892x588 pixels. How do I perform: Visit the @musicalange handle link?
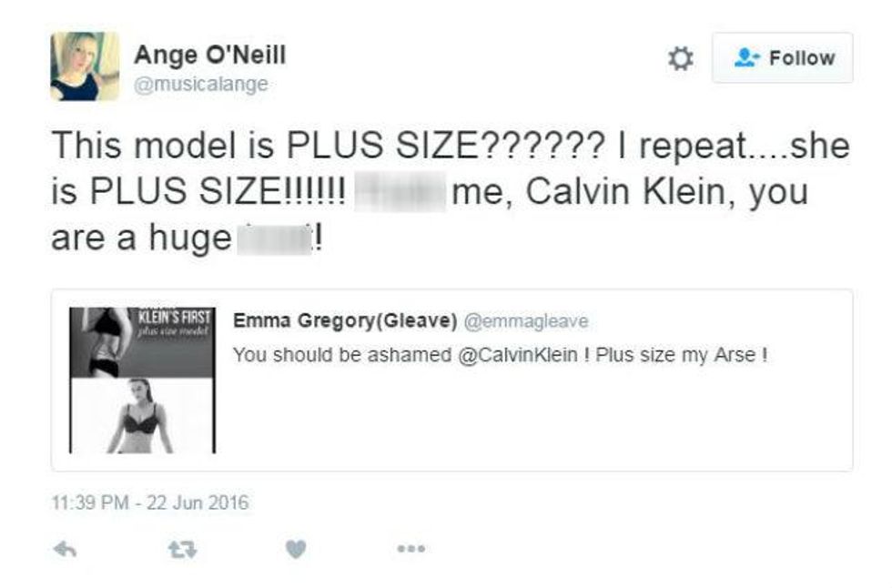[201, 85]
